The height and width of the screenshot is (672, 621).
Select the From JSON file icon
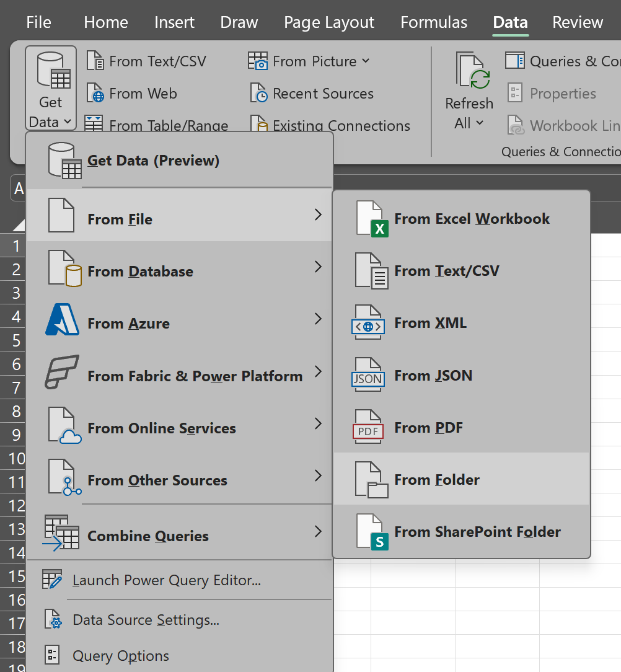[x=368, y=375]
